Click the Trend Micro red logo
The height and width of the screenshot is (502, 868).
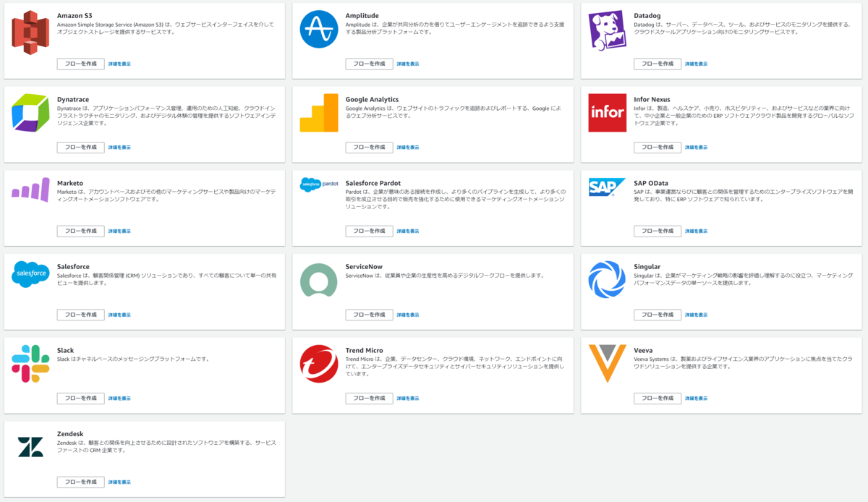coord(319,364)
